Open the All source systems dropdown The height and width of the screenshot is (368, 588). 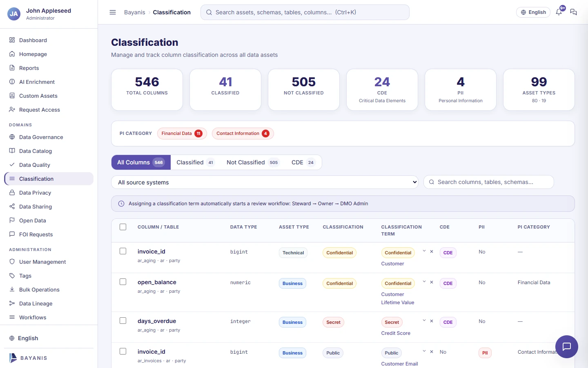[x=265, y=182]
